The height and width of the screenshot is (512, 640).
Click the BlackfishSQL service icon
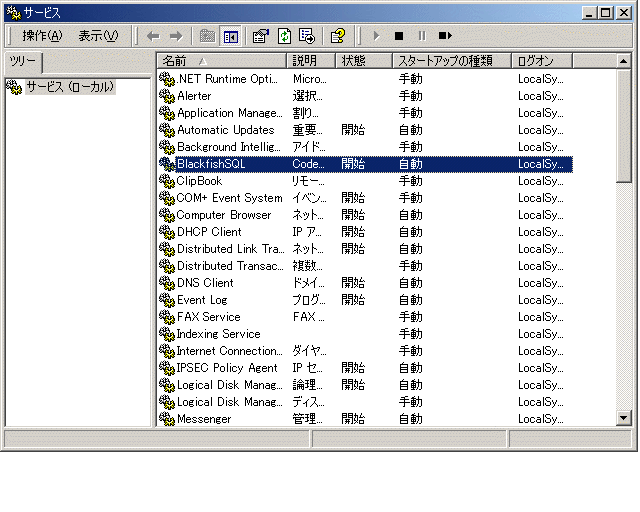point(167,164)
